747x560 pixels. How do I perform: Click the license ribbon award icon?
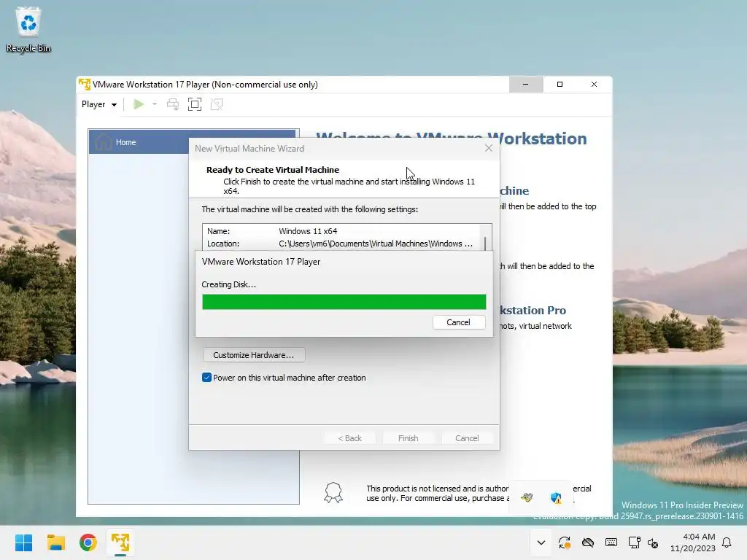333,493
